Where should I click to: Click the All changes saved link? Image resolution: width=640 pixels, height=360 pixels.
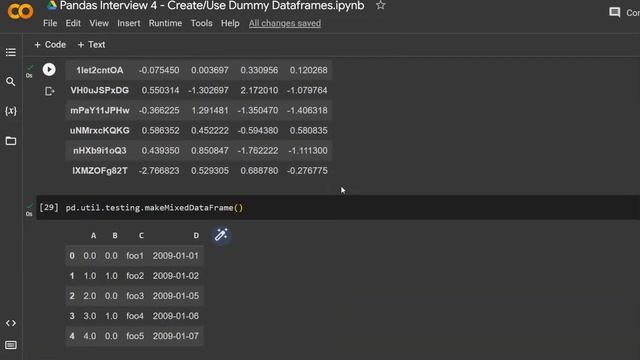(285, 23)
